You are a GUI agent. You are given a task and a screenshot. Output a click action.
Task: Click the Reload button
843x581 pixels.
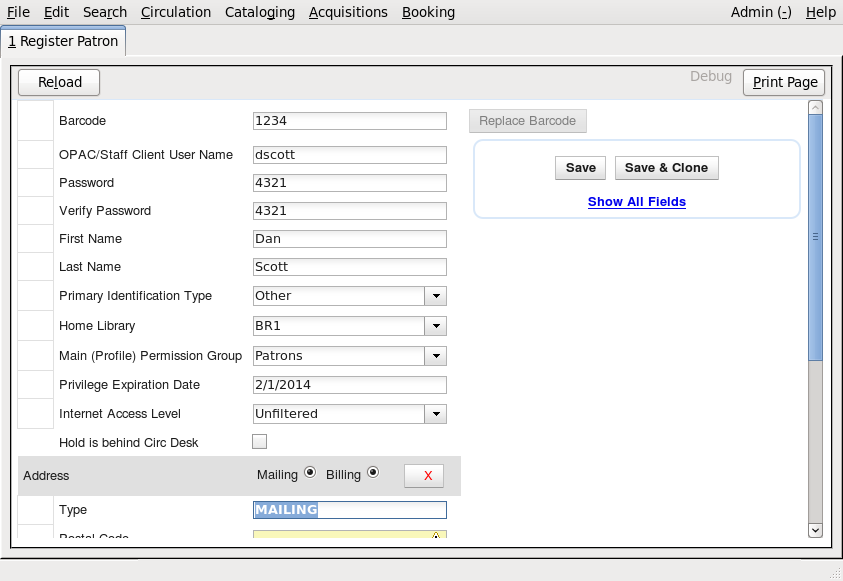[x=60, y=82]
